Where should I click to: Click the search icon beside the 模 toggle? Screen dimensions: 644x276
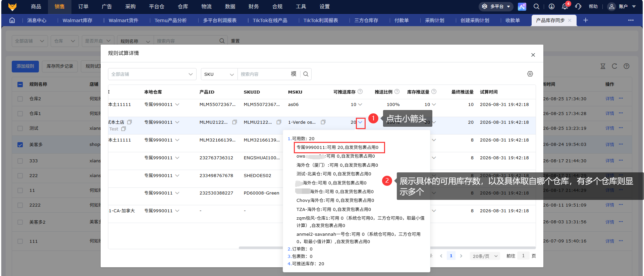[306, 74]
